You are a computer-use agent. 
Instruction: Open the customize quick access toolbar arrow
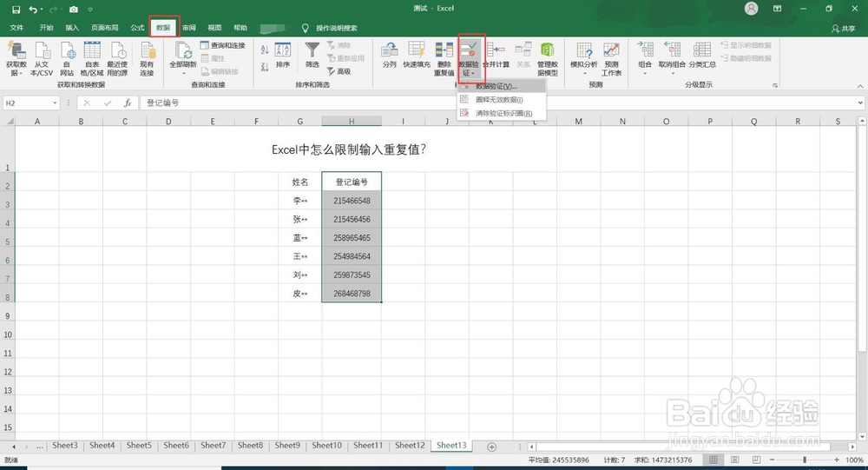[90, 10]
